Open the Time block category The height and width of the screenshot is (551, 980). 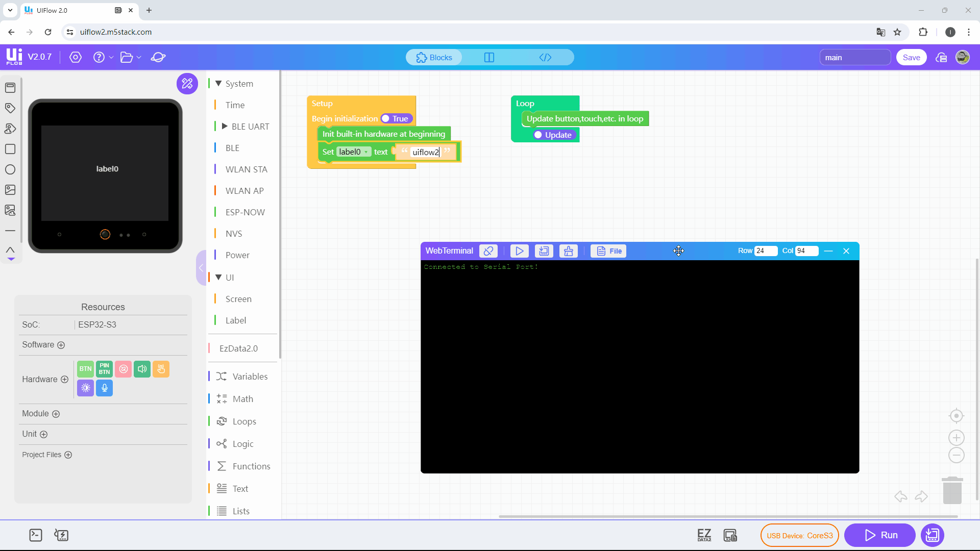(235, 105)
